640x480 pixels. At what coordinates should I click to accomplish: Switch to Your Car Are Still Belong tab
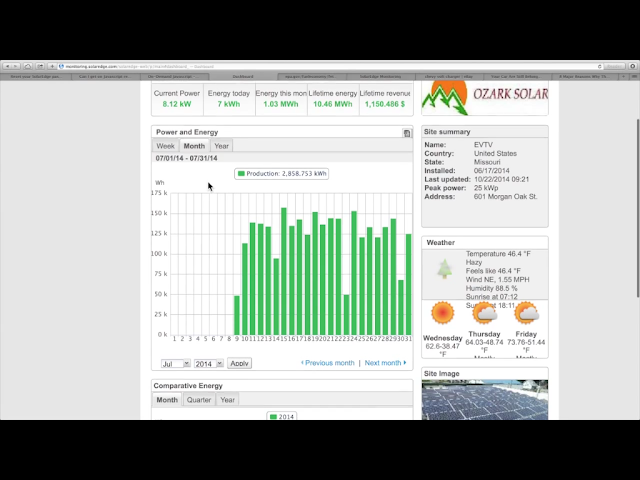[517, 76]
